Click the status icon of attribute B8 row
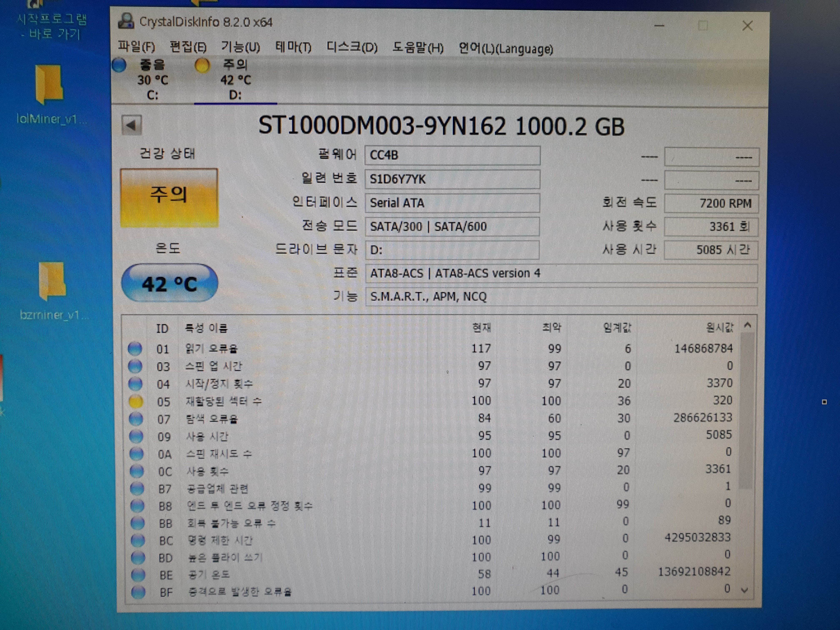This screenshot has width=840, height=630. [137, 506]
